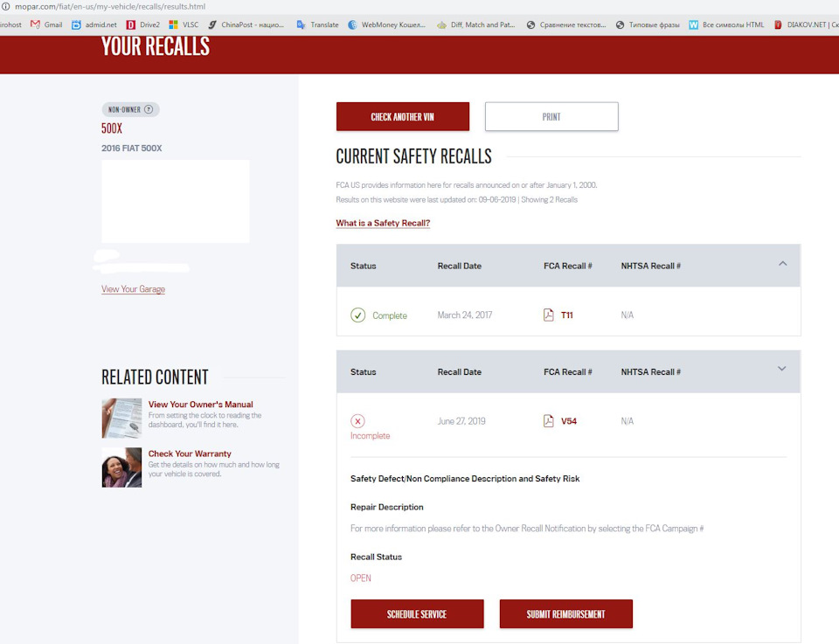Open Check Your Warranty link
This screenshot has width=839, height=644.
tap(190, 454)
